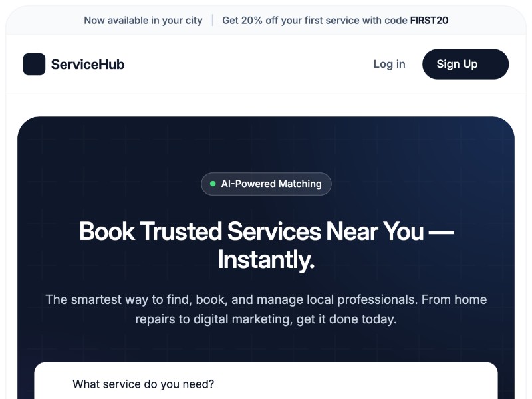Focus the 'What service do you need?' field label

(143, 384)
